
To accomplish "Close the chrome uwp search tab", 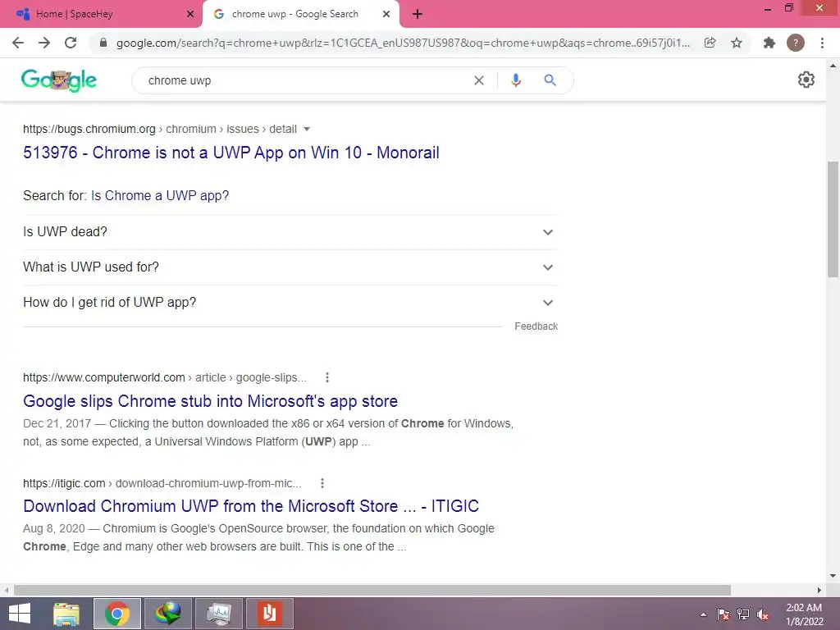I will (x=386, y=14).
